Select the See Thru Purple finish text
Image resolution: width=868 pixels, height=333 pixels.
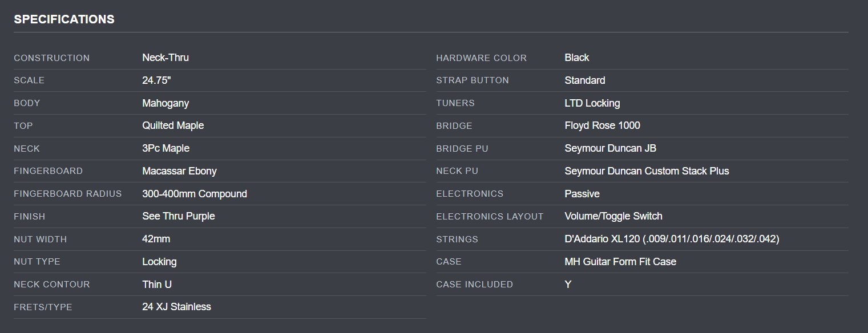point(179,216)
